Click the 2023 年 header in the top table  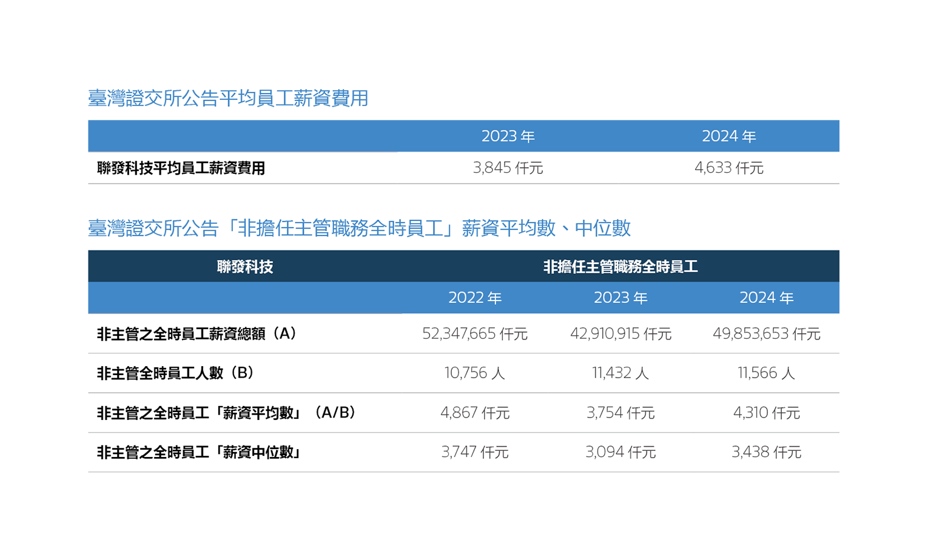pyautogui.click(x=508, y=136)
